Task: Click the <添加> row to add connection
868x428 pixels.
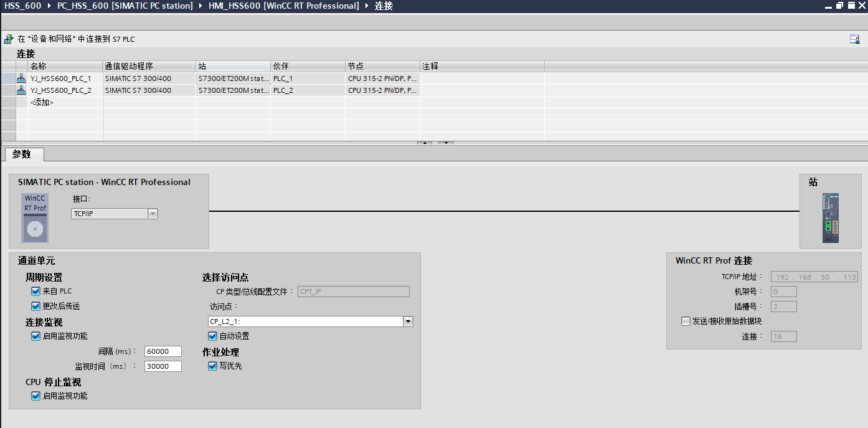Action: click(x=42, y=102)
